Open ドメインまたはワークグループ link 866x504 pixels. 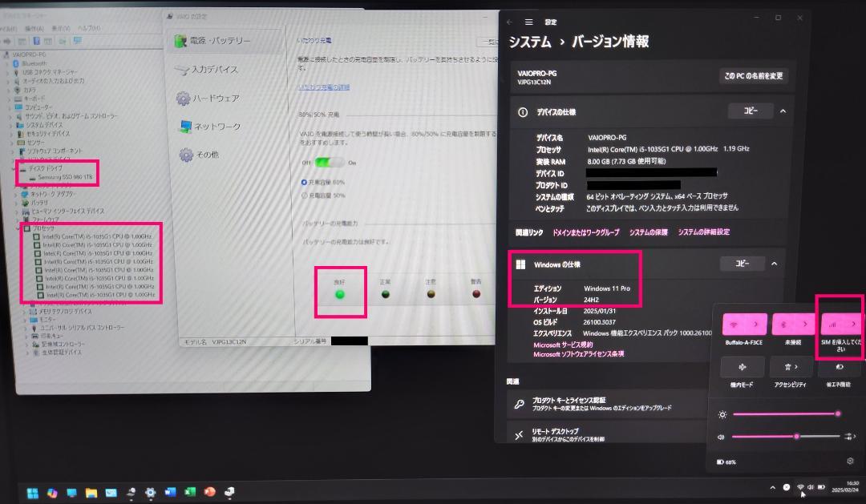[x=586, y=232]
